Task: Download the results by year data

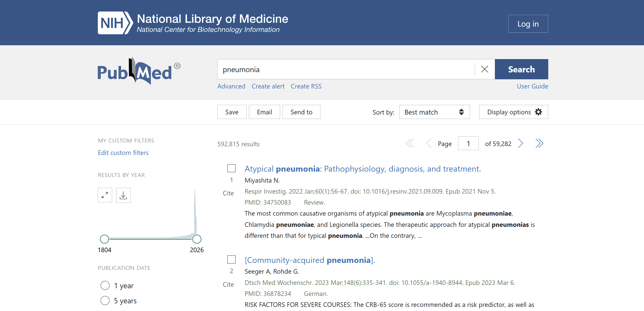Action: pos(123,195)
